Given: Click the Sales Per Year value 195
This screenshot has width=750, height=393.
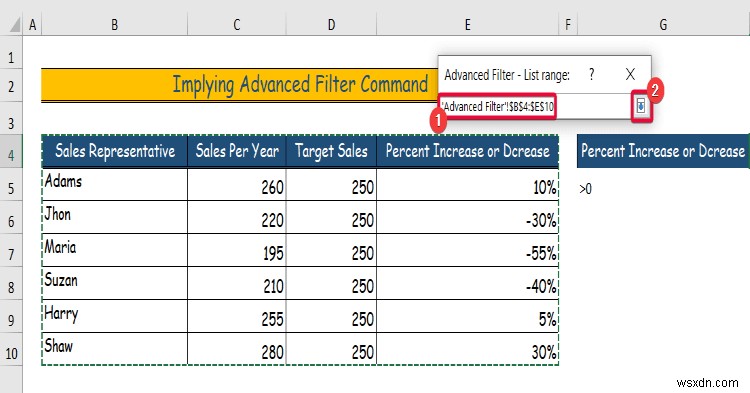Looking at the screenshot, I should [x=237, y=250].
